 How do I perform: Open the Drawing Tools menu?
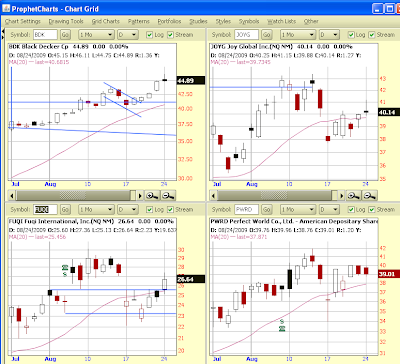pos(66,21)
